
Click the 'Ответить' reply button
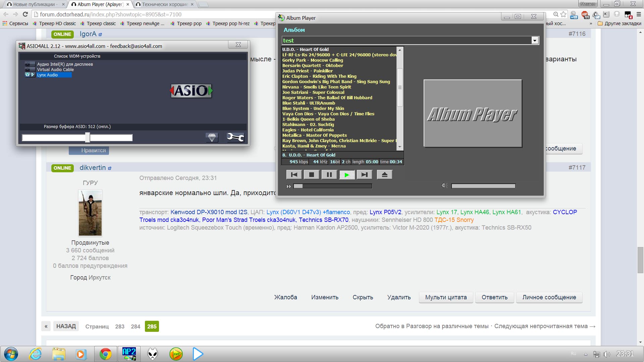(x=495, y=297)
